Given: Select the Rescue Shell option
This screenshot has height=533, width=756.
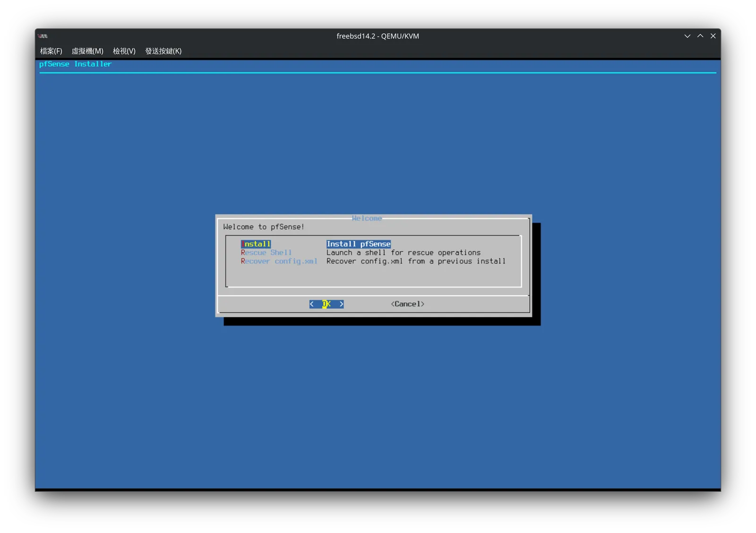Looking at the screenshot, I should [x=266, y=253].
